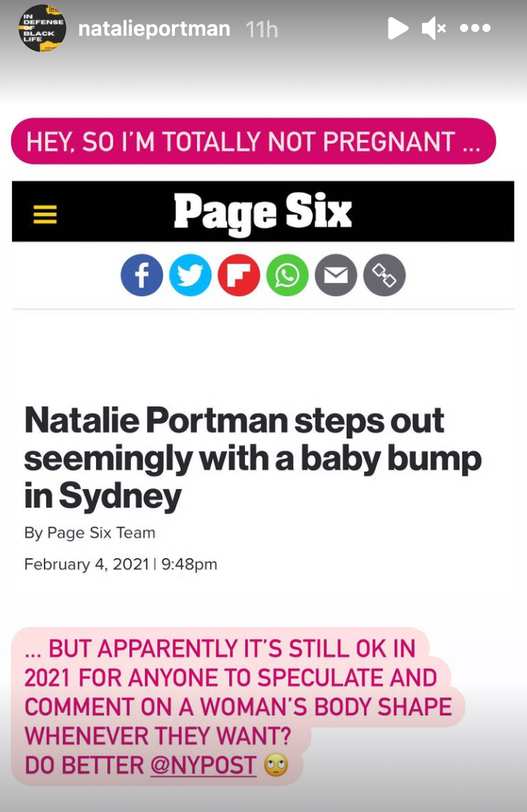527x812 pixels.
Task: Share article on Flipboard
Action: pos(238,275)
